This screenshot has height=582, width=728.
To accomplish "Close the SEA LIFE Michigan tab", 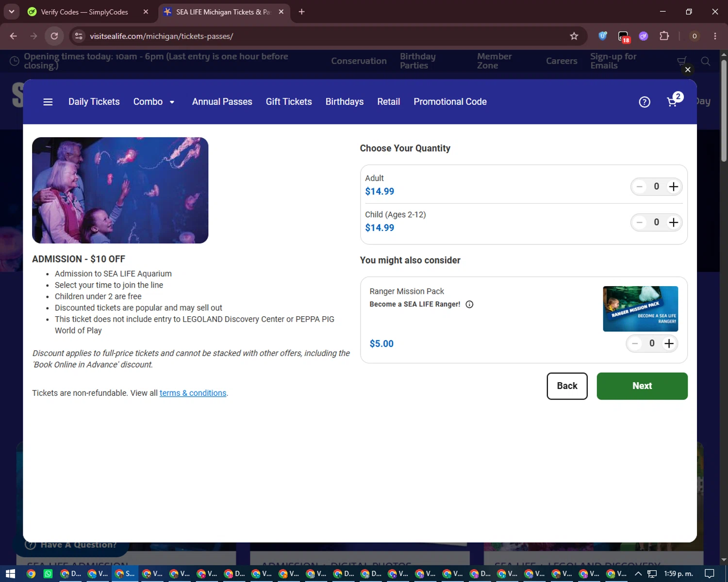I will [x=281, y=12].
